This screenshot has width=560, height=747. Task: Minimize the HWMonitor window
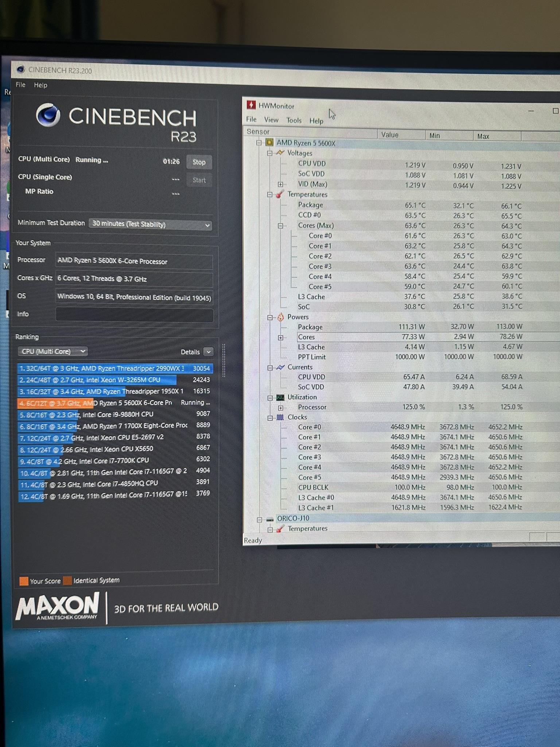point(531,111)
